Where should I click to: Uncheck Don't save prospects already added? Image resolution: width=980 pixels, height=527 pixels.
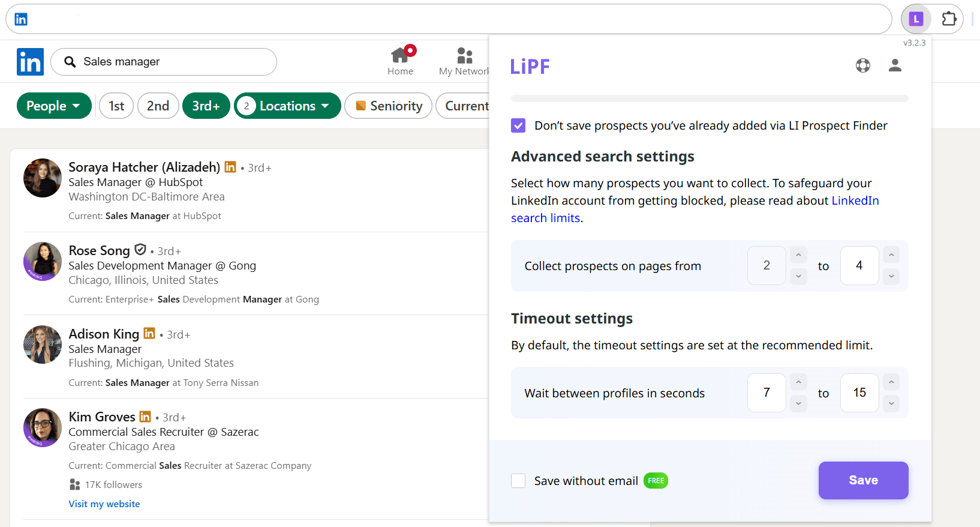point(518,125)
